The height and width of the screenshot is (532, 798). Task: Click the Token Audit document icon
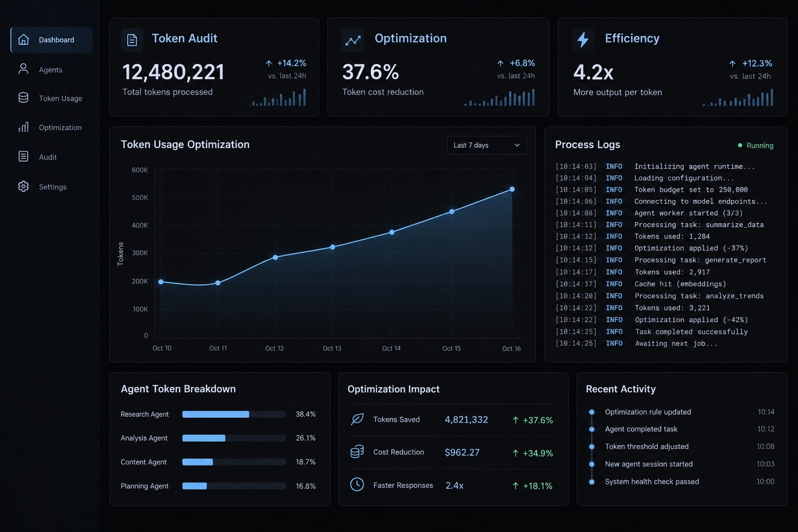click(x=132, y=40)
